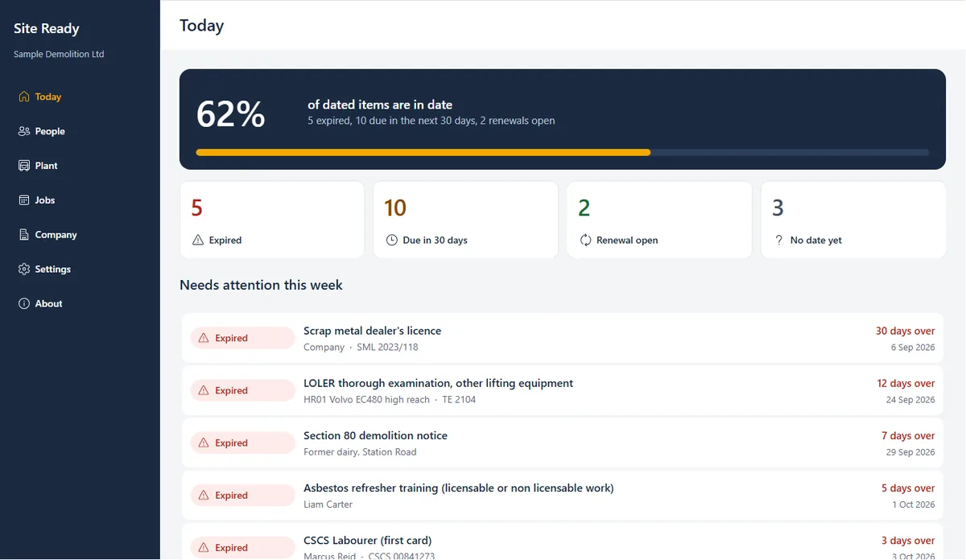Screen dimensions: 966x560
Task: Click the date "29 Sep 2026"
Action: click(x=910, y=452)
